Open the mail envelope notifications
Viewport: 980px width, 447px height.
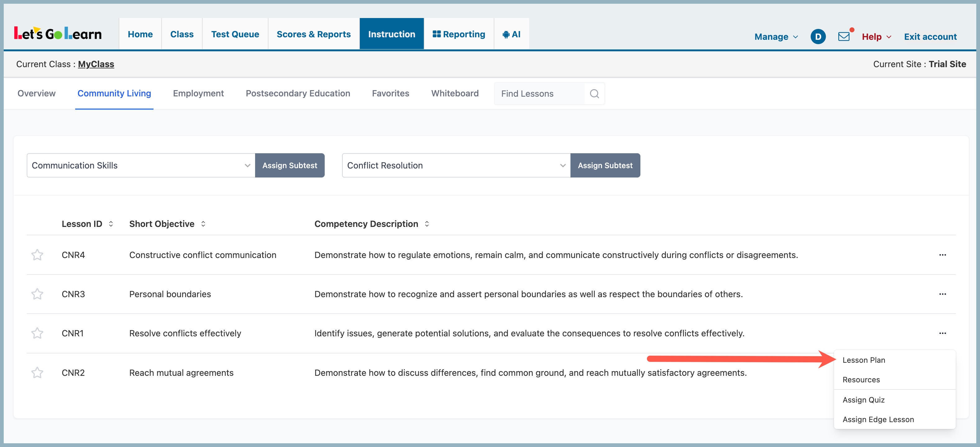point(843,37)
